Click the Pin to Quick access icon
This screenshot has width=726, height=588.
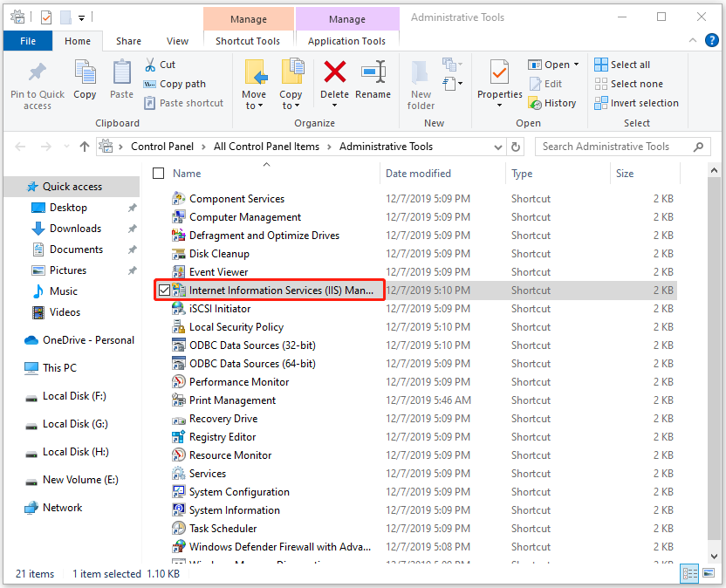(37, 72)
